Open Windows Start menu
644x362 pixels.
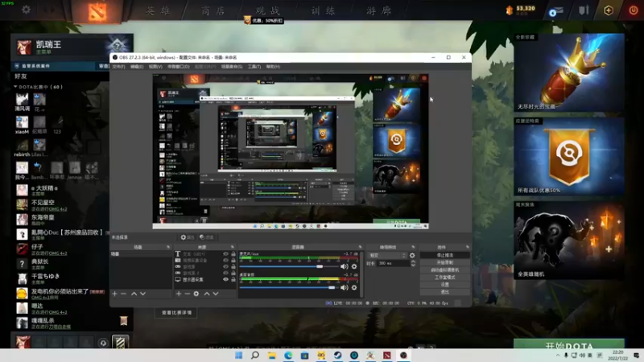tap(238, 356)
